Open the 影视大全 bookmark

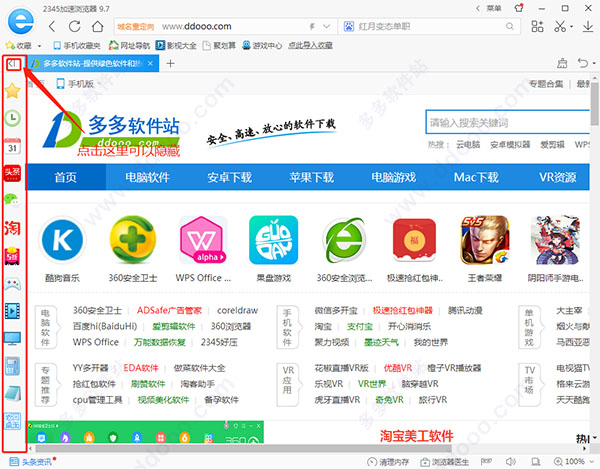coord(176,46)
